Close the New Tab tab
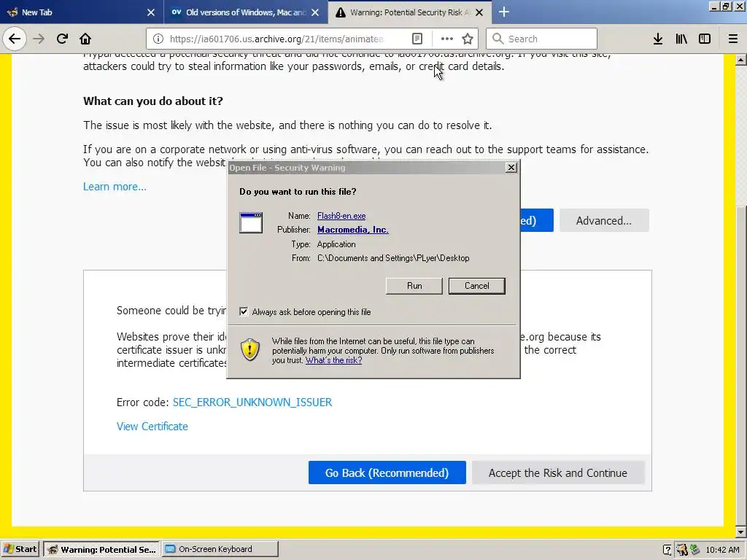 click(x=150, y=12)
